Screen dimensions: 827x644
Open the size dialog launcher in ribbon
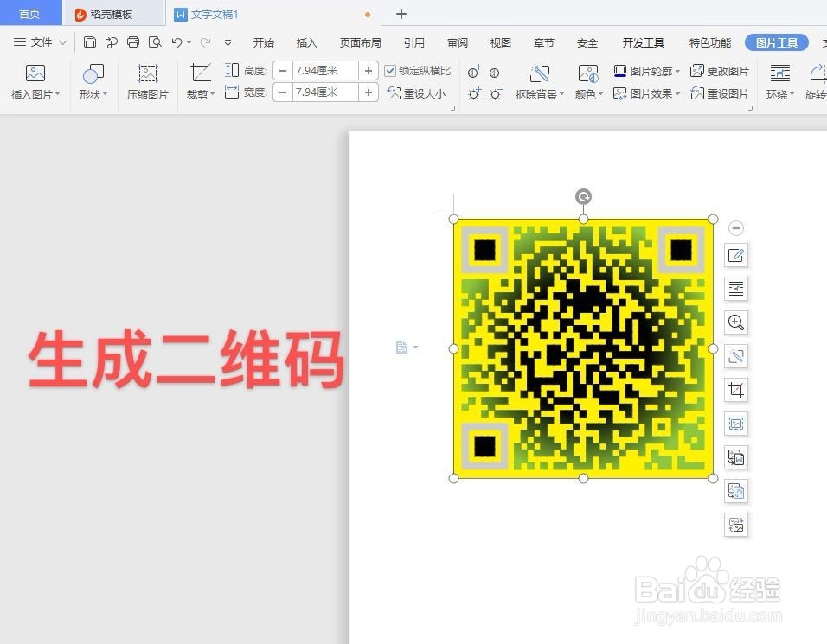tap(452, 108)
